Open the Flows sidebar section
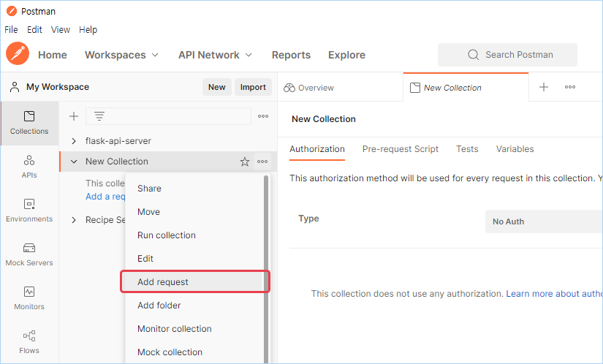This screenshot has height=364, width=603. point(29,341)
